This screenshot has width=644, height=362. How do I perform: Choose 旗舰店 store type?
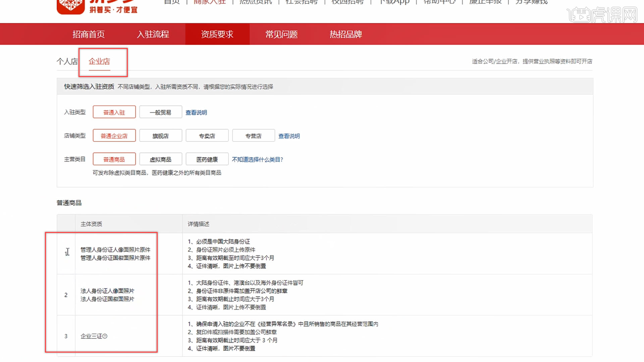tap(161, 136)
